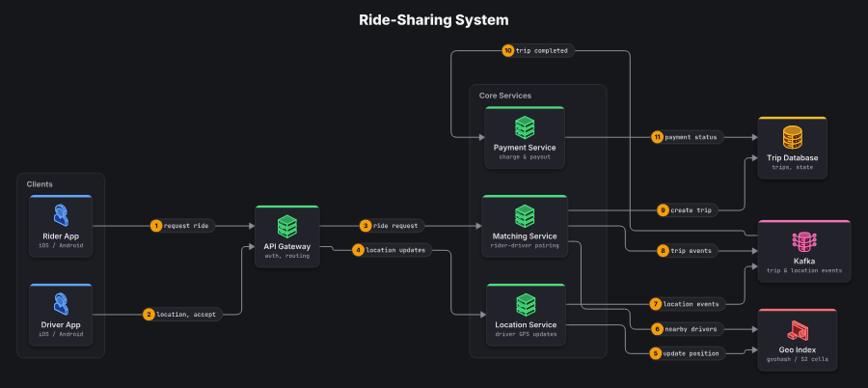Click the 'Core Services' group heading
868x388 pixels.
coord(504,96)
